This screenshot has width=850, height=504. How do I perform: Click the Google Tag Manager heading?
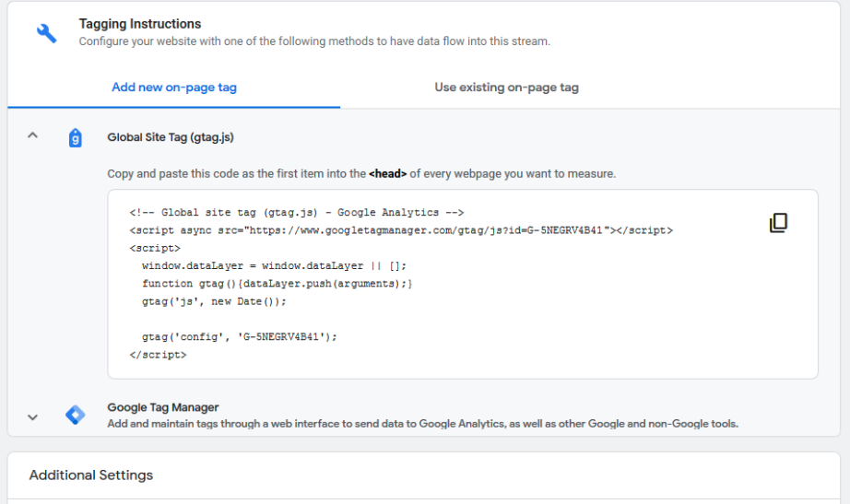tap(163, 407)
